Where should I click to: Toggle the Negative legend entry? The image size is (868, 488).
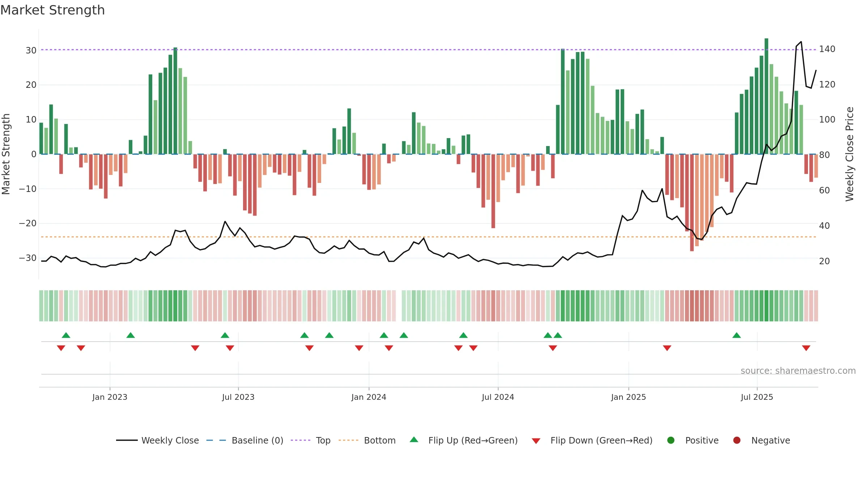pos(761,440)
